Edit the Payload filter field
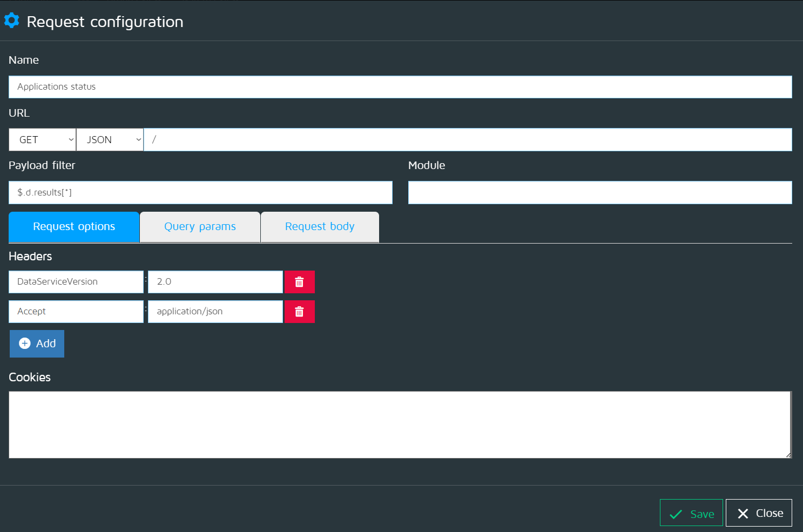The height and width of the screenshot is (532, 803). point(200,193)
